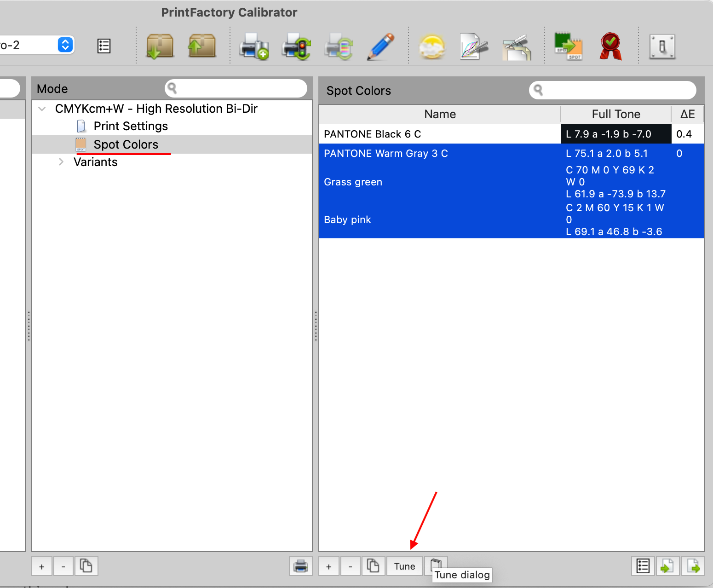Viewport: 713px width, 588px height.
Task: Click the import spot colors icon
Action: (667, 566)
